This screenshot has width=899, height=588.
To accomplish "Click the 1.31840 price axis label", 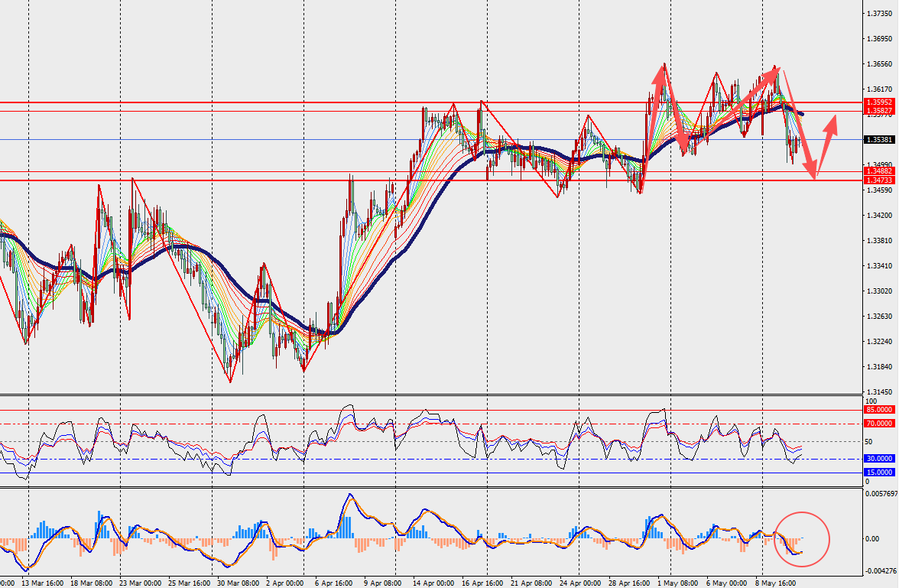I will click(x=879, y=367).
